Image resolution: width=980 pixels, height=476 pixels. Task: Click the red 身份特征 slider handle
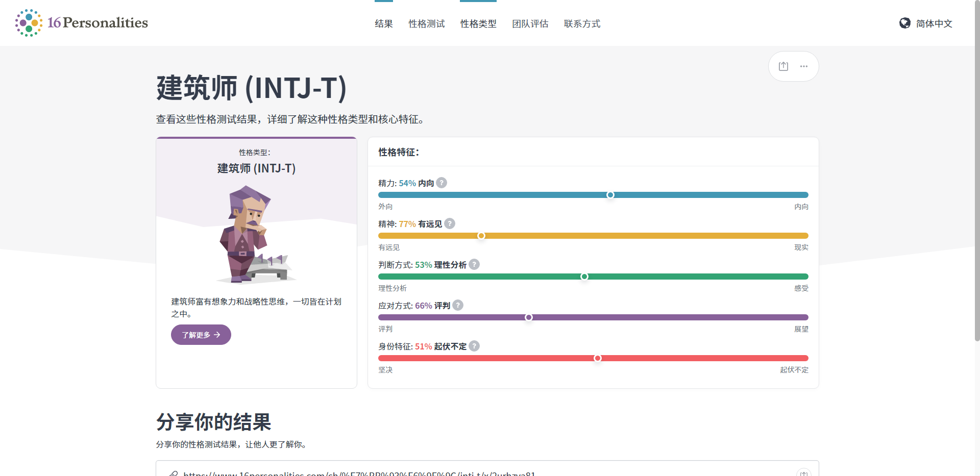click(598, 358)
